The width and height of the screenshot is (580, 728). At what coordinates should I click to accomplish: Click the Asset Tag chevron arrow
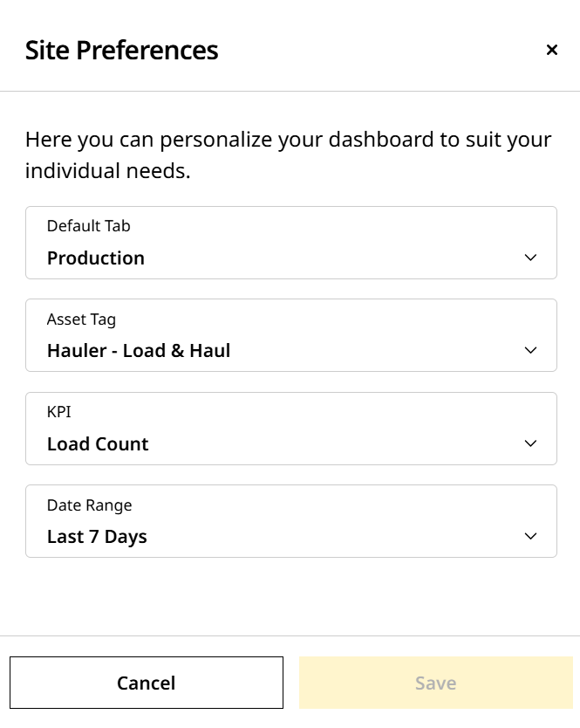coord(530,350)
